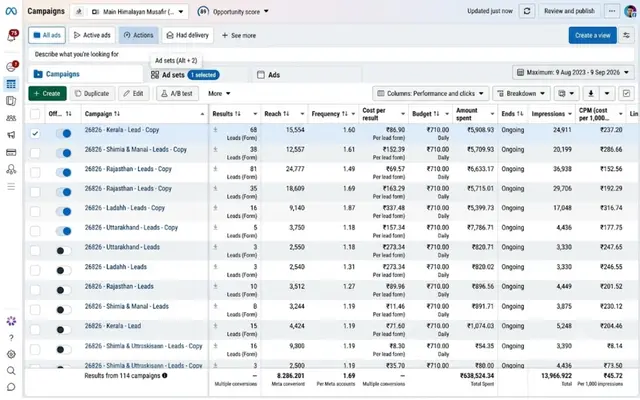The image size is (640, 400).
Task: Select the Active ads view
Action: click(92, 36)
